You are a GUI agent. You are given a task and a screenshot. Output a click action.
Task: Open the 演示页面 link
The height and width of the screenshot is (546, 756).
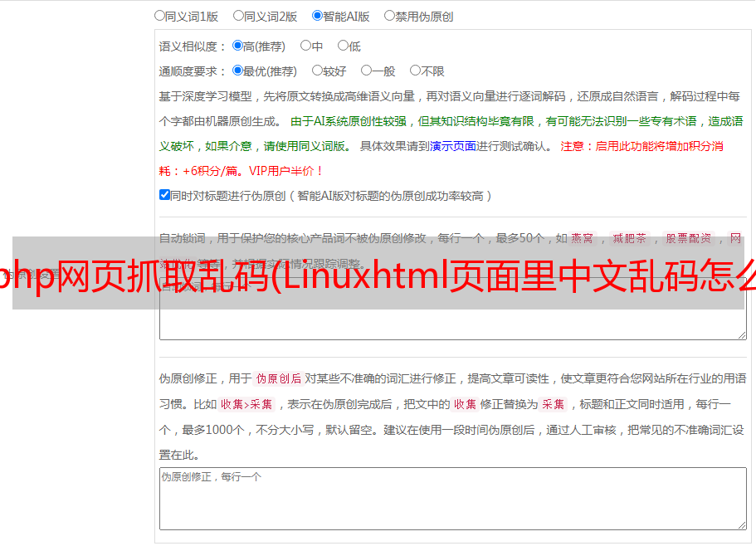click(453, 146)
